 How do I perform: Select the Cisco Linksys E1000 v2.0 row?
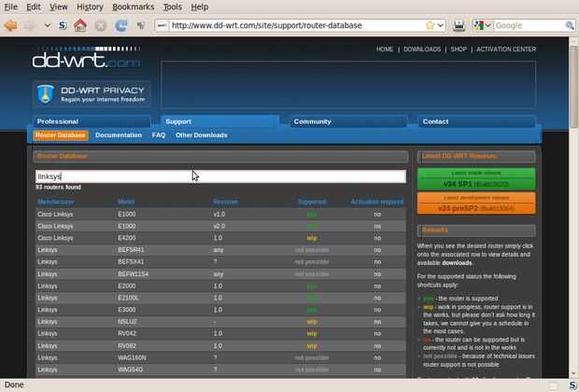(x=220, y=226)
